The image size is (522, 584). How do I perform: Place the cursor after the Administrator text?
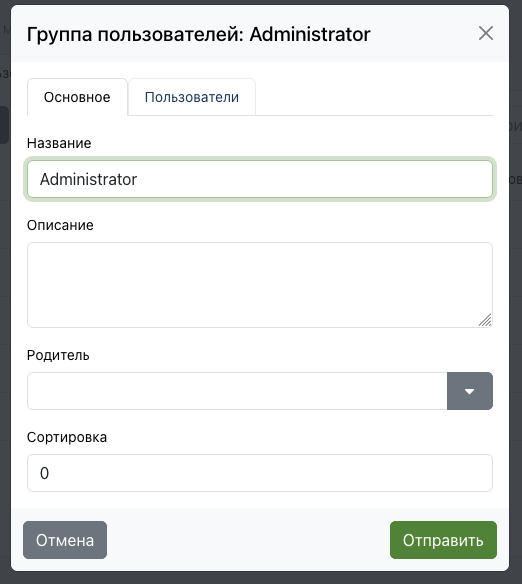[139, 180]
